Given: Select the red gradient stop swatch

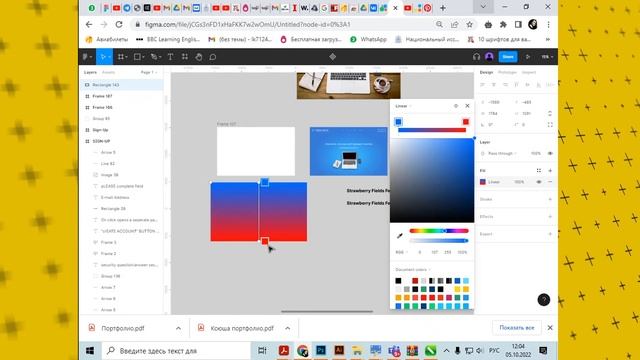Looking at the screenshot, I should pos(466,122).
